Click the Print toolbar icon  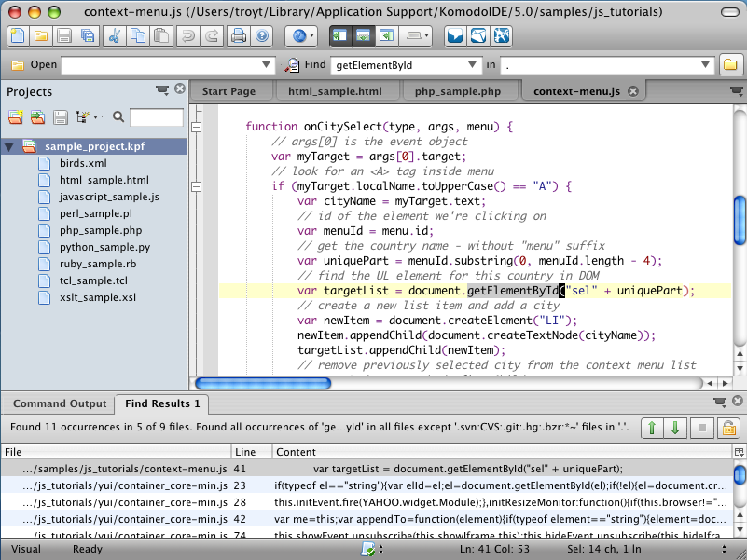tap(239, 36)
